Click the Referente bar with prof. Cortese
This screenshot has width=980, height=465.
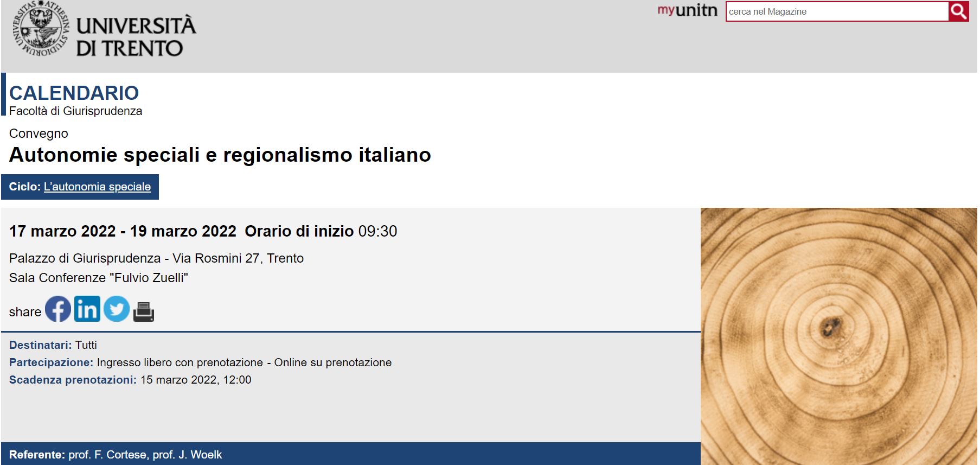[x=116, y=455]
